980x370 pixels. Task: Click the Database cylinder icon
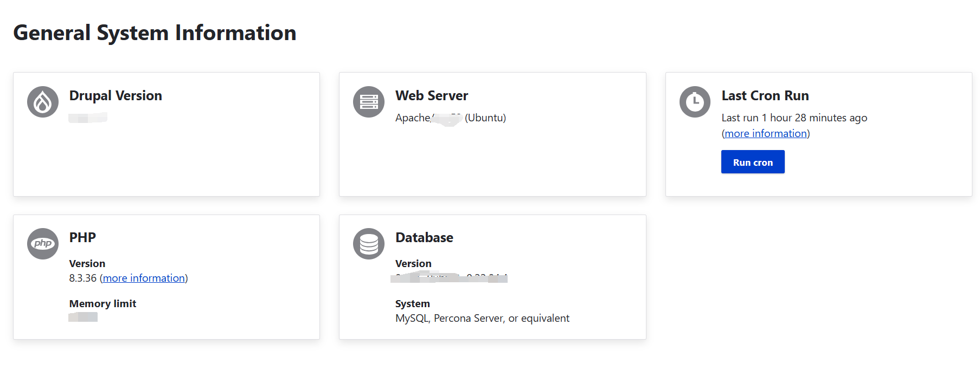(369, 244)
